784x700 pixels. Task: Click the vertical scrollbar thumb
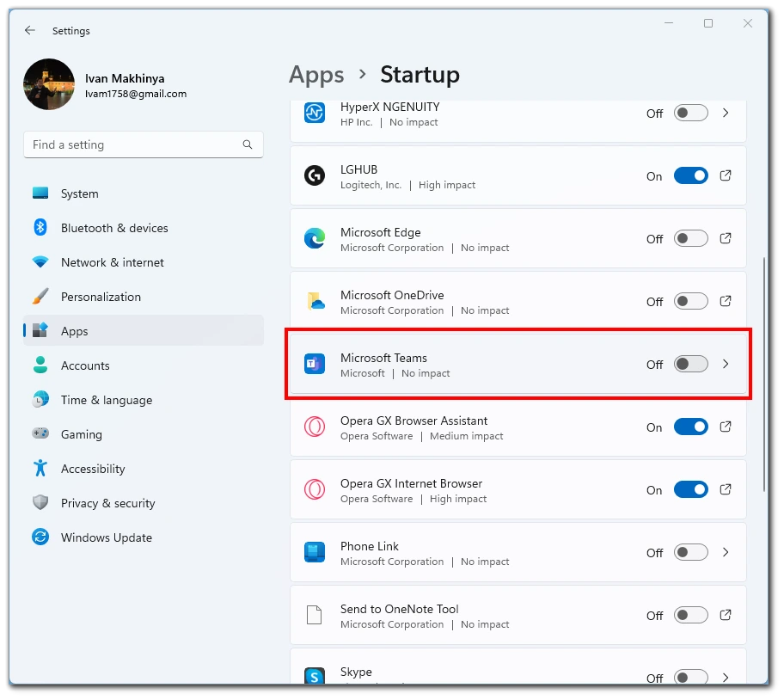764,375
